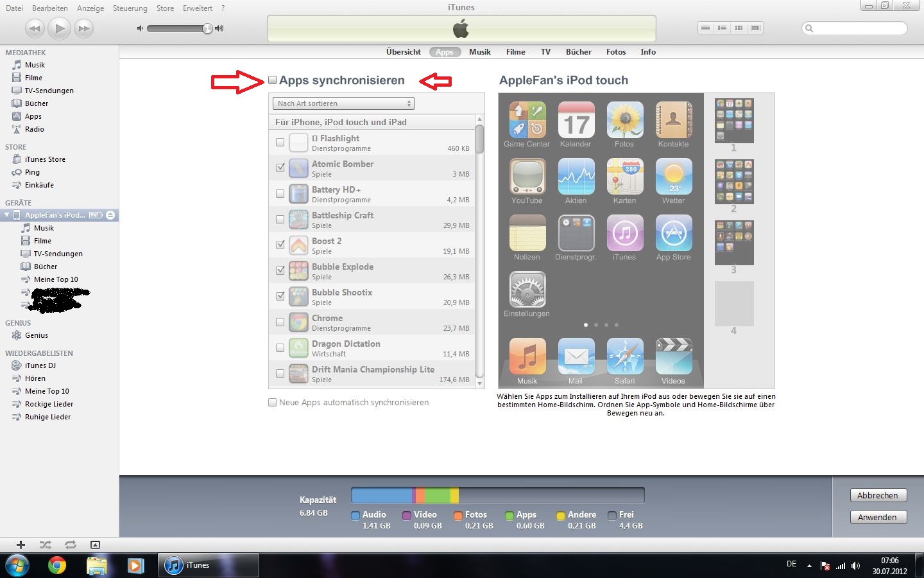Check the Chrome app checkbox
Screen dimensions: 924x578
click(280, 322)
